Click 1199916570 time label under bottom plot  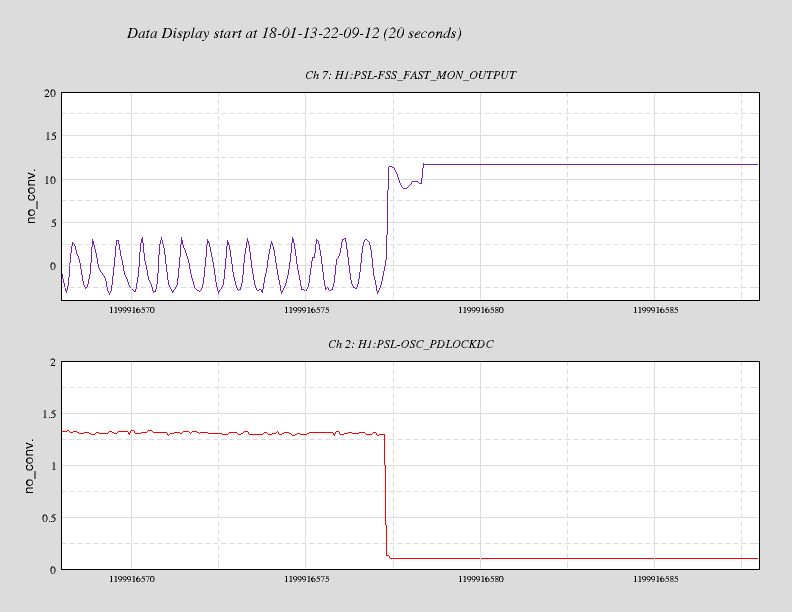click(x=132, y=580)
